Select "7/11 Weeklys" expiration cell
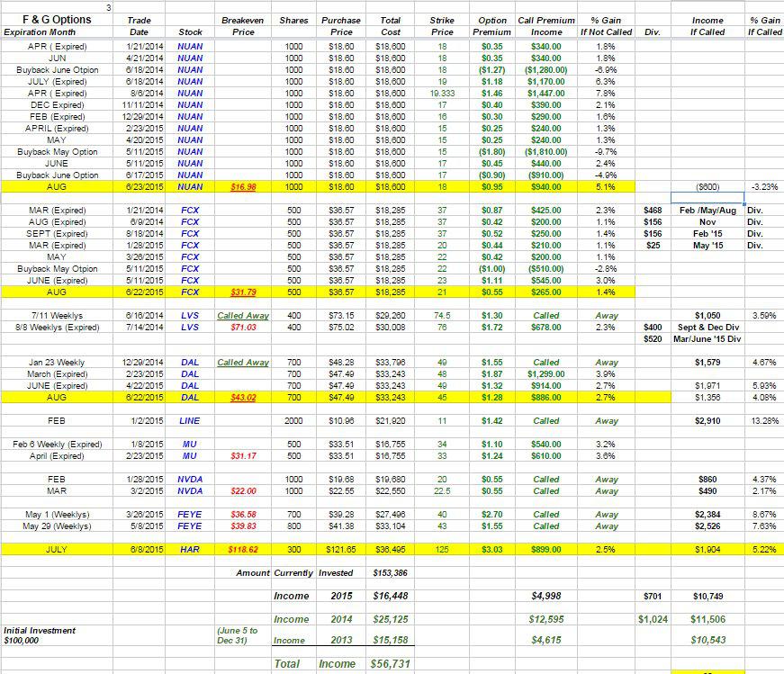The width and height of the screenshot is (784, 674). (57, 316)
